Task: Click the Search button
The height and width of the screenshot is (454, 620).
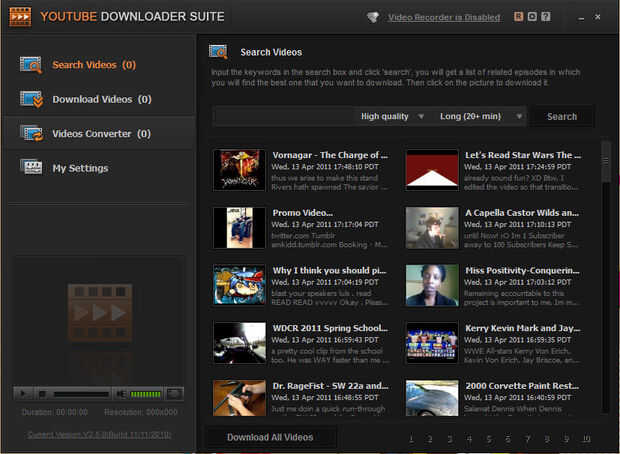Action: 561,117
